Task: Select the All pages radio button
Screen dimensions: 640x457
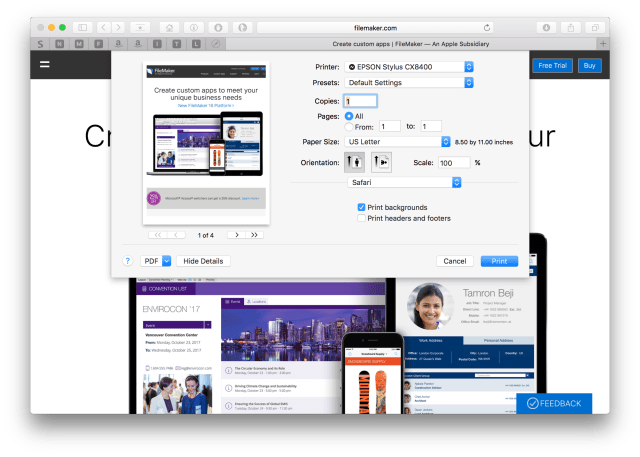Action: 349,116
